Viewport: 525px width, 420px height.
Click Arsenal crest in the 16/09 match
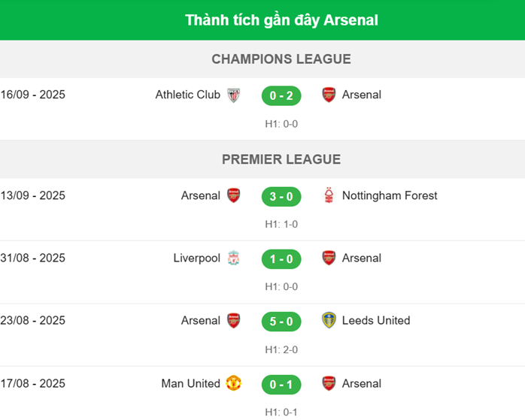329,95
